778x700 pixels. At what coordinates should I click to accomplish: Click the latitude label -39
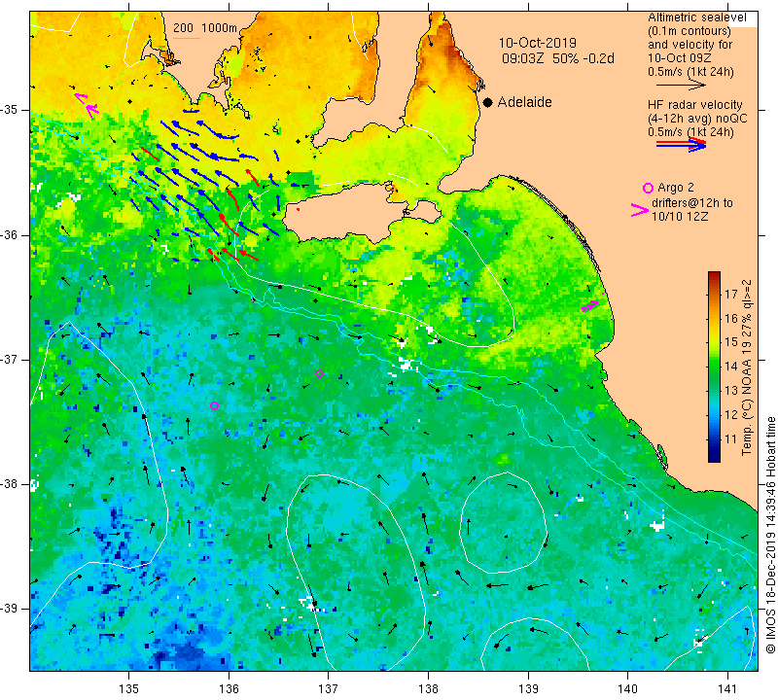point(10,609)
